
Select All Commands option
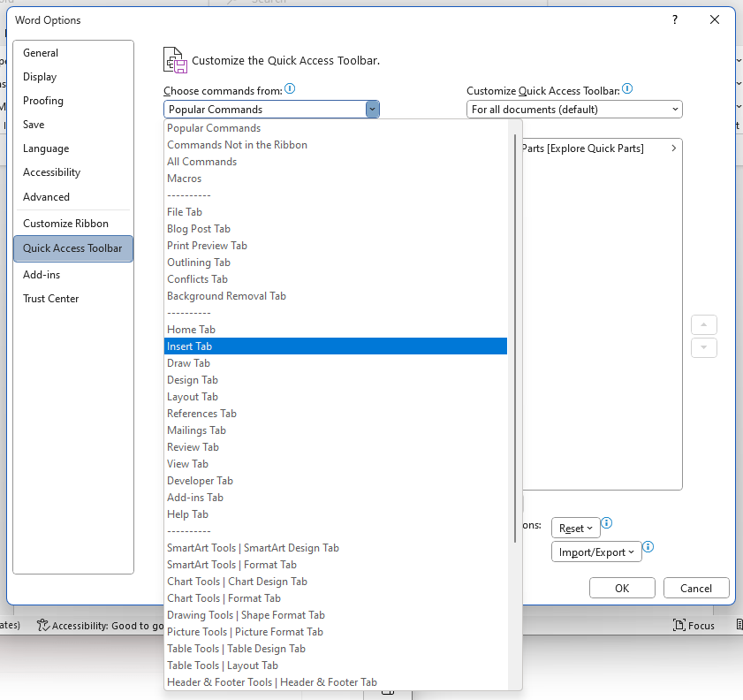336,162
